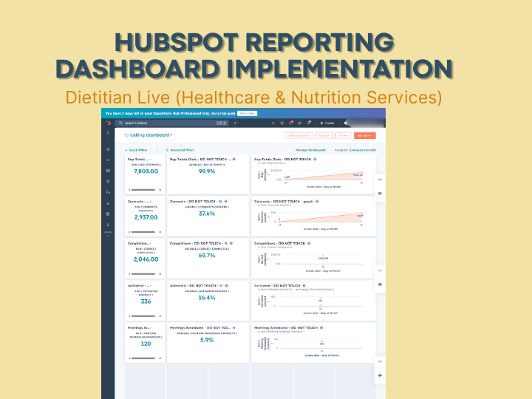
Task: Open the more options dots beside Completions graph
Action: click(380, 270)
